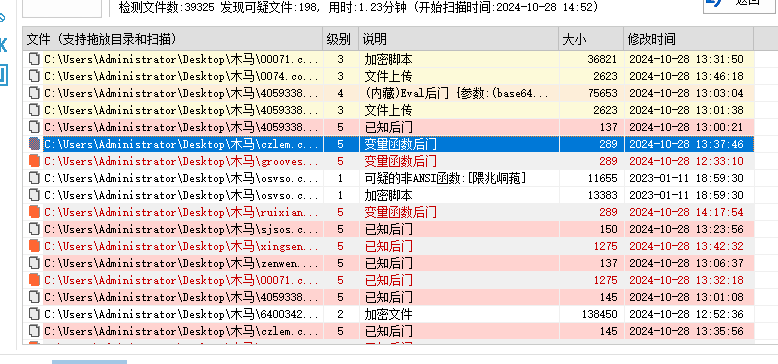The height and width of the screenshot is (364, 778).
Task: Click file icon of row modified 13:00:21
Action: [x=34, y=127]
